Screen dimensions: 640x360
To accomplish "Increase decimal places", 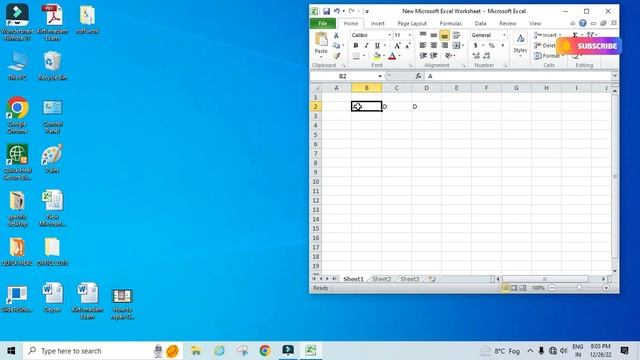I will point(476,56).
